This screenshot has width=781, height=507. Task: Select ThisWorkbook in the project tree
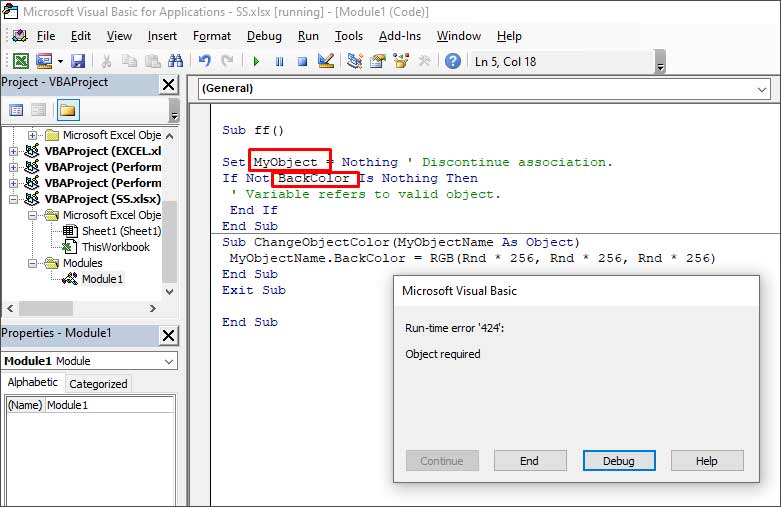pos(115,247)
